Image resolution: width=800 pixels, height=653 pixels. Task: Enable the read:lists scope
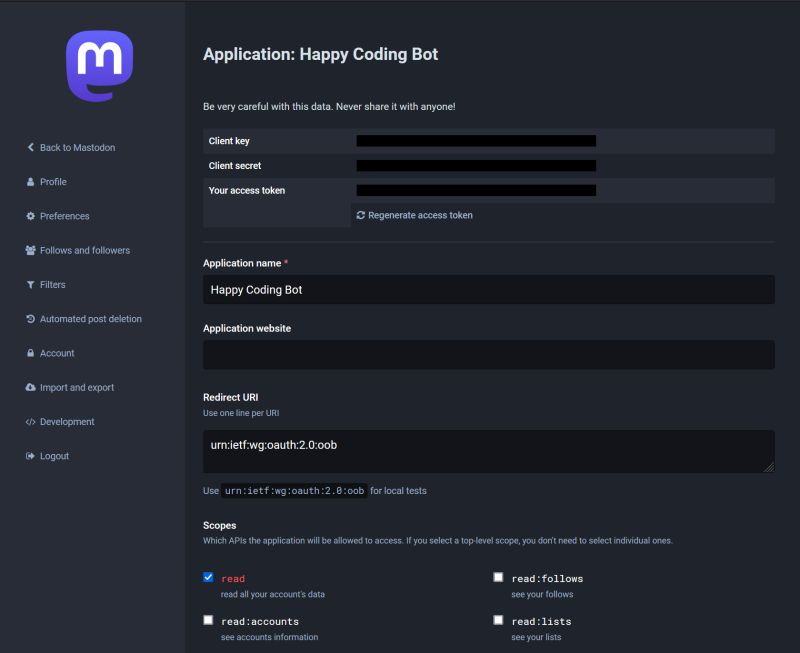pyautogui.click(x=499, y=619)
